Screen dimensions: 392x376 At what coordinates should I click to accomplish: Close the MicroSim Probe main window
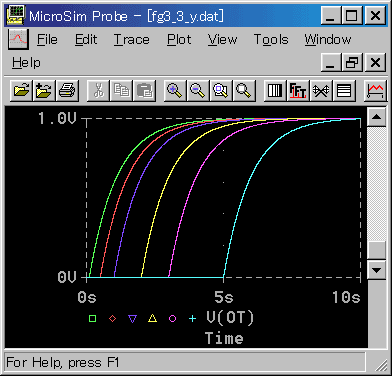point(376,15)
